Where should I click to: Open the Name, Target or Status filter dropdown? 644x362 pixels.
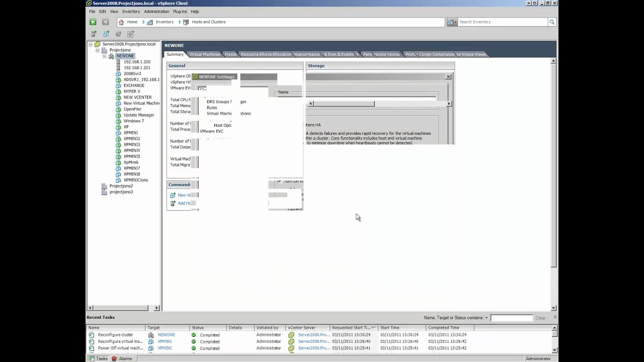tap(487, 318)
